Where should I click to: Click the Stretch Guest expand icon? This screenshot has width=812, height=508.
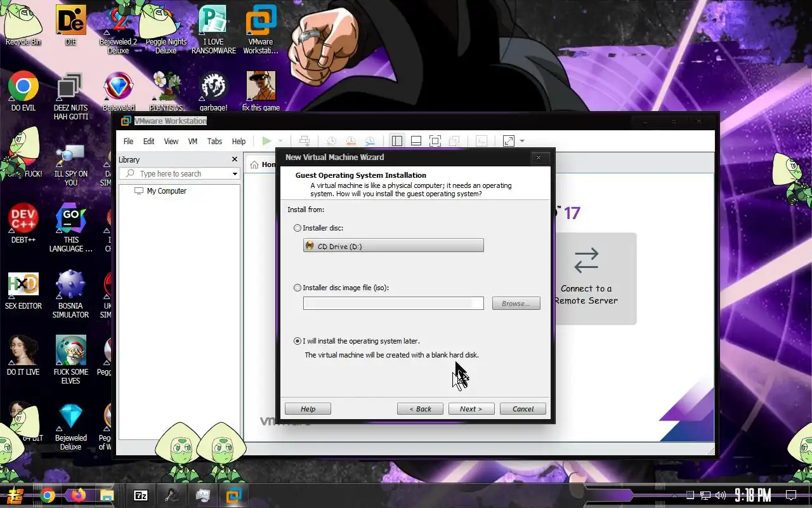(509, 141)
